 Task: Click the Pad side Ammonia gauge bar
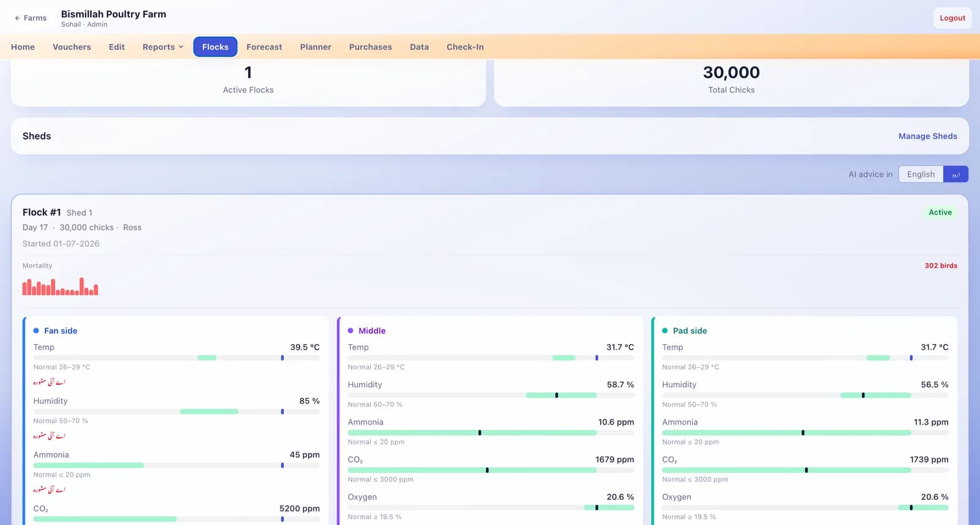805,432
